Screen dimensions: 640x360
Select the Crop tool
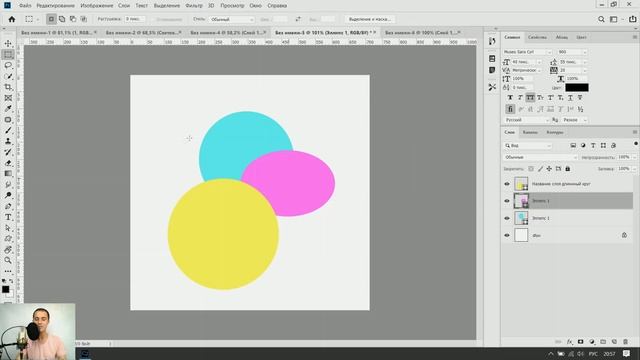8,87
